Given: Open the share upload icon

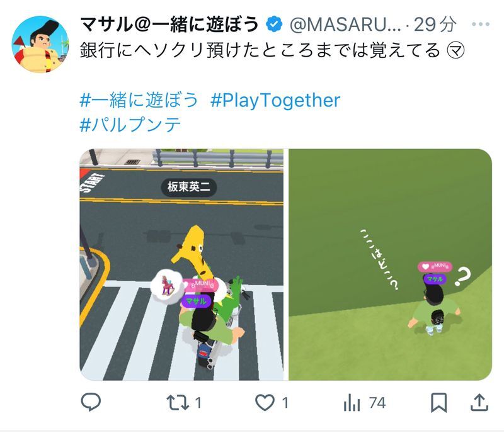Looking at the screenshot, I should (479, 403).
